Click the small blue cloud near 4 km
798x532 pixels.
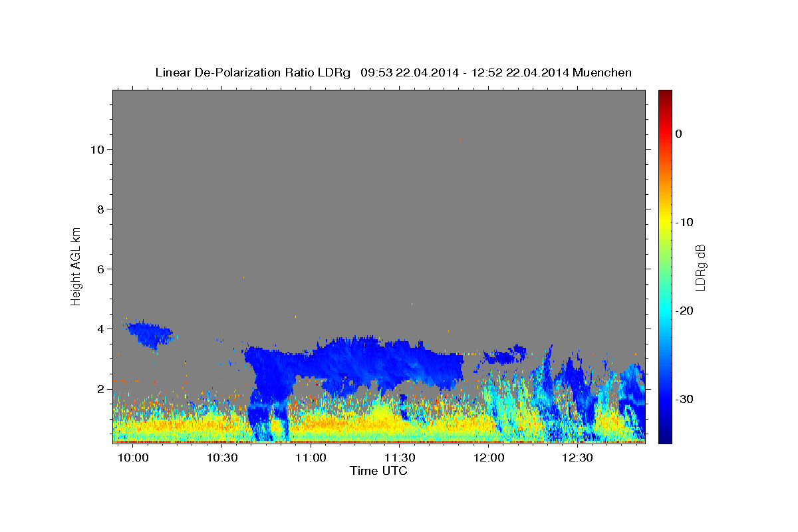tap(150, 334)
